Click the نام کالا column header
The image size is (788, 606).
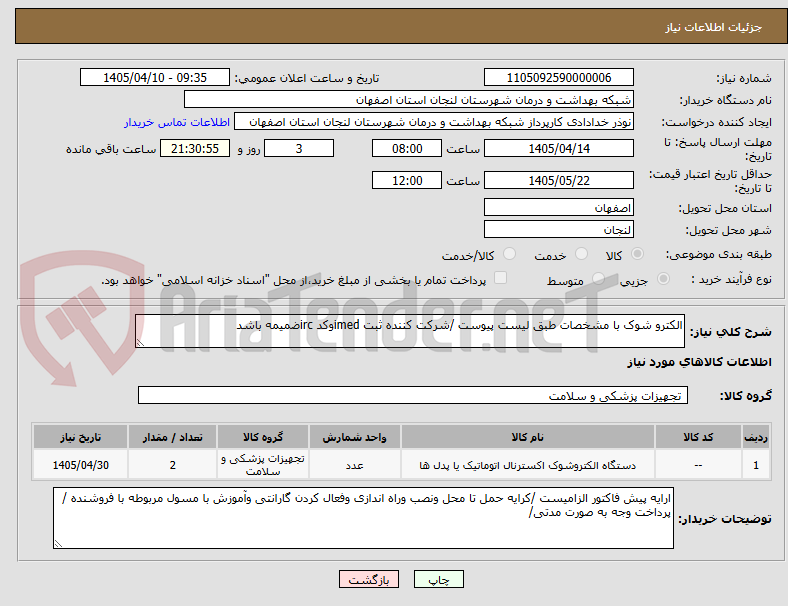click(x=528, y=437)
